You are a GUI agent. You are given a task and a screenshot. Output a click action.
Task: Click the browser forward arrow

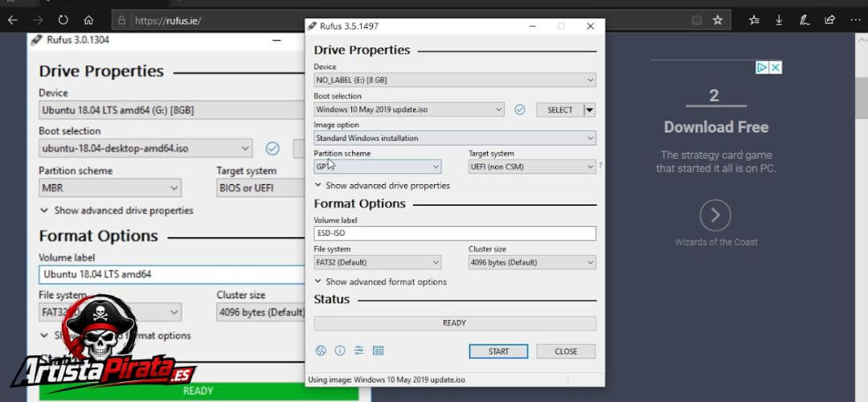point(38,20)
